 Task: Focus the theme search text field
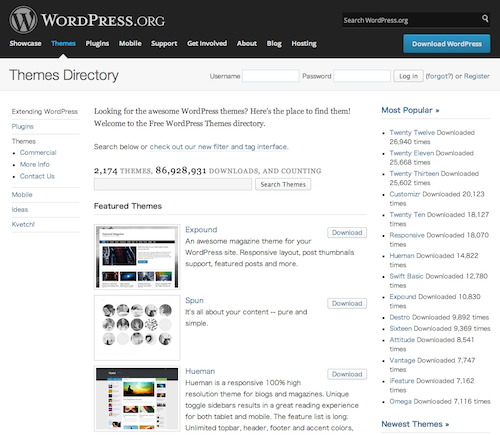coord(173,184)
